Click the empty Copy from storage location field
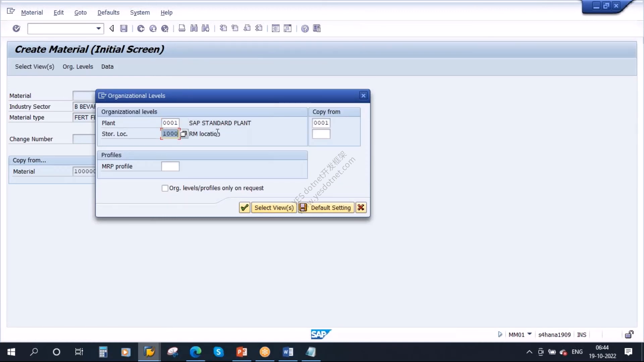 coord(321,134)
